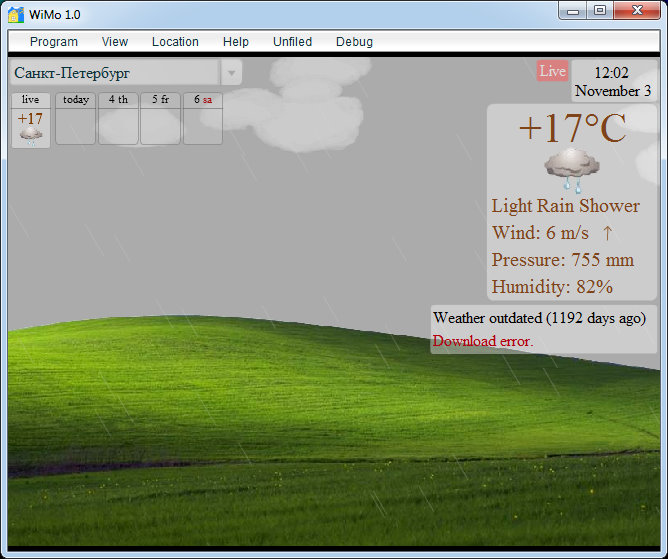Click the red Download error text
This screenshot has height=559, width=668.
(483, 341)
